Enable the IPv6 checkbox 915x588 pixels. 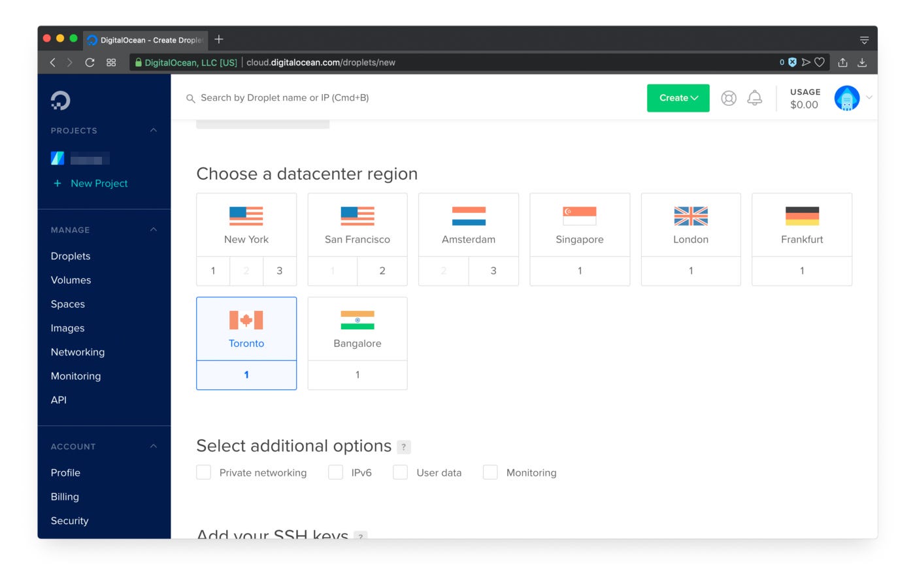pyautogui.click(x=335, y=472)
